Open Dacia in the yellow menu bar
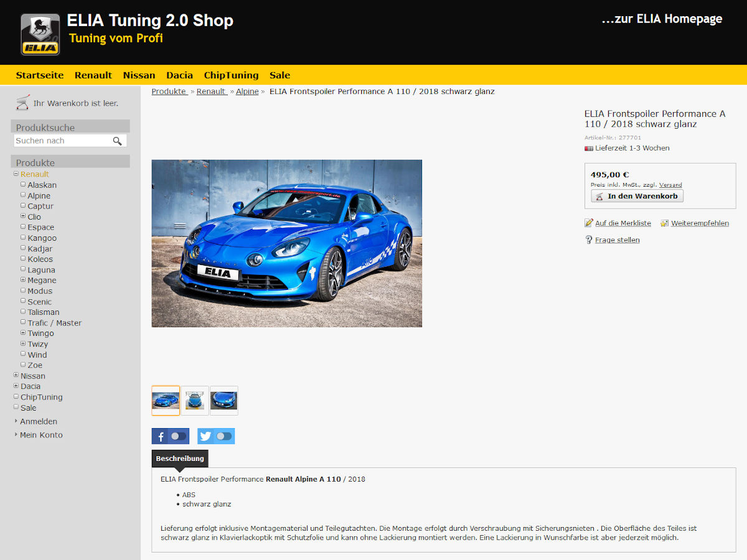Viewport: 747px width, 560px height. 180,75
